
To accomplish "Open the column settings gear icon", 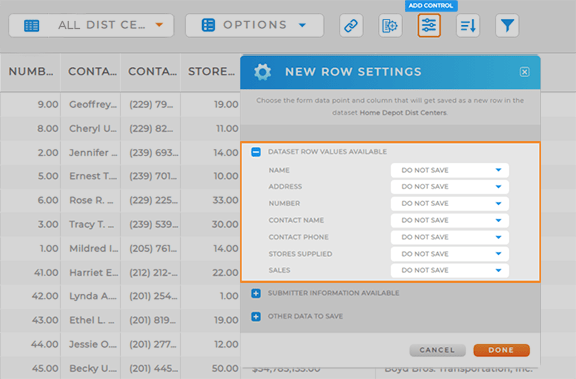I will point(390,25).
